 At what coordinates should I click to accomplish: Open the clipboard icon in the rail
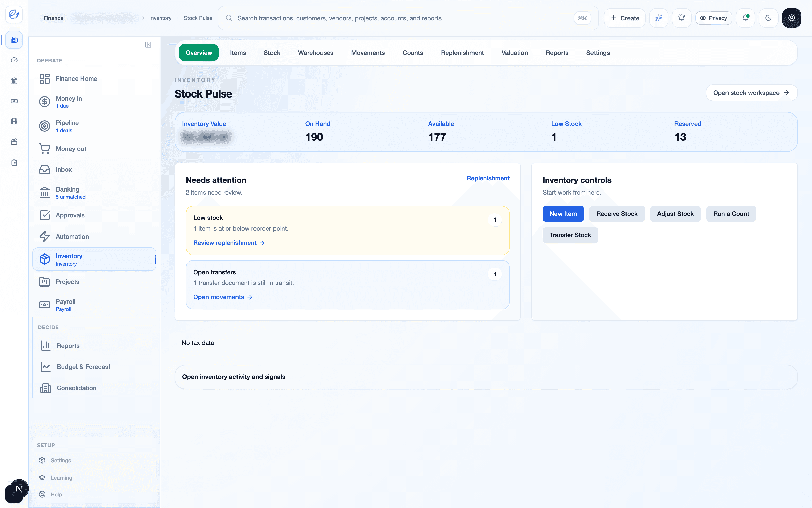(x=14, y=163)
